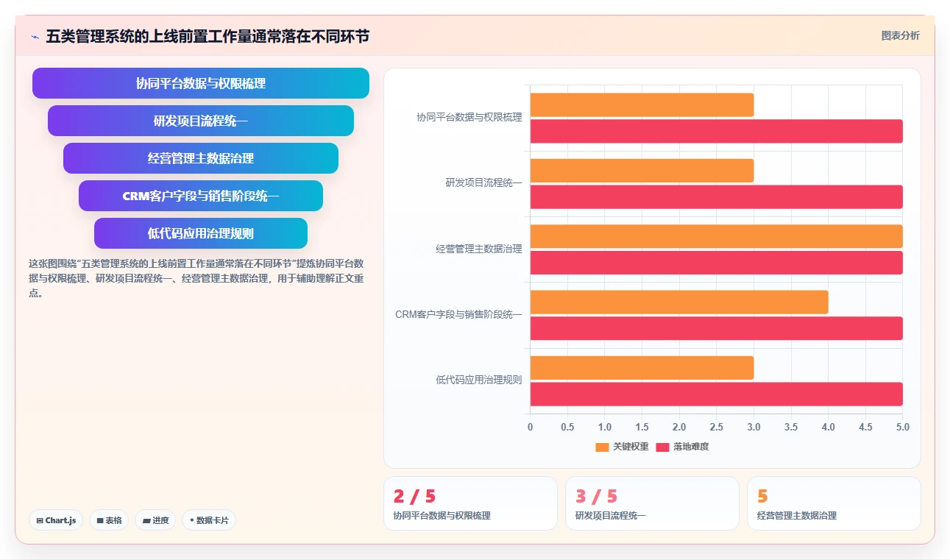Screen dimensions: 950x560
Task: Click the Chart.js tag chip
Action: tap(57, 520)
